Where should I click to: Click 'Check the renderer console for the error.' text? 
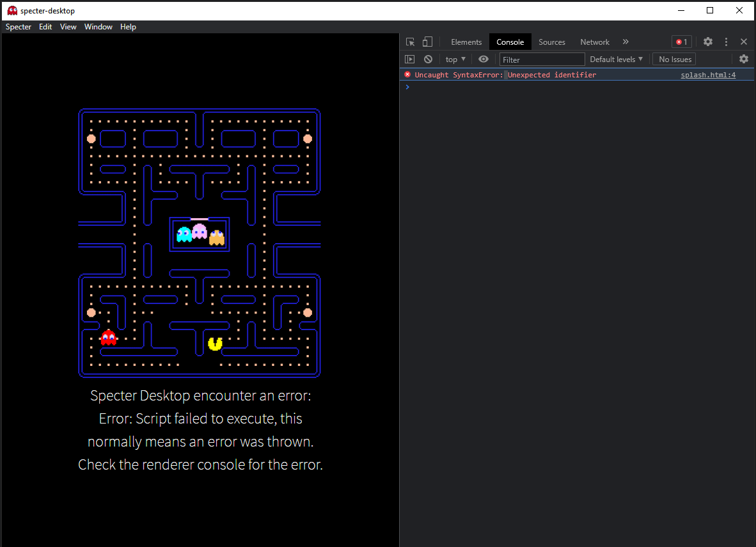coord(201,464)
